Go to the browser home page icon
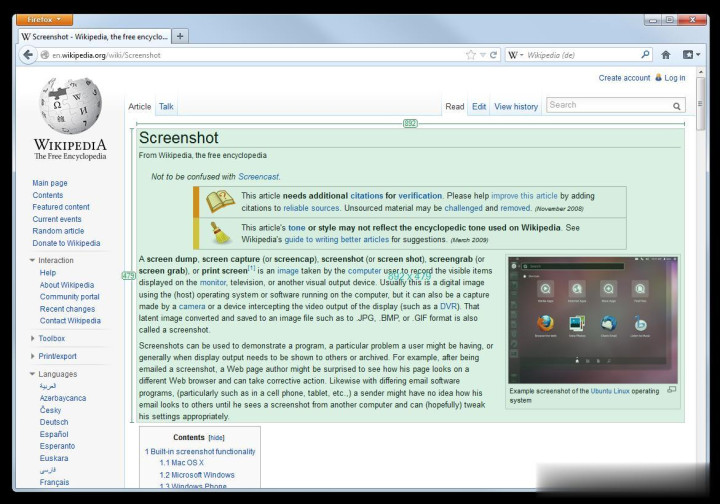720x504 pixels. pos(666,55)
